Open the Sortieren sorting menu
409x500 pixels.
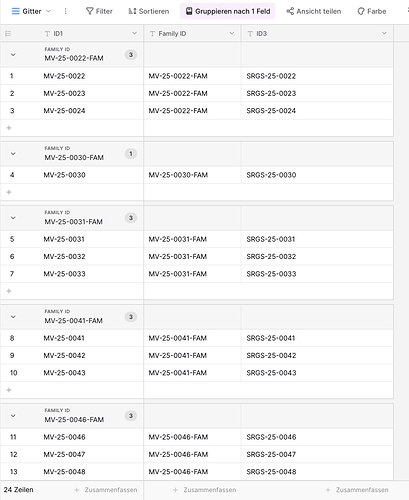point(149,11)
